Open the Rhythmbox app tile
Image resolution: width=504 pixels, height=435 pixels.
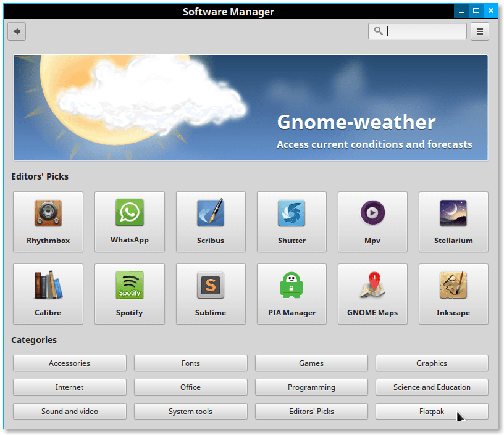click(48, 222)
